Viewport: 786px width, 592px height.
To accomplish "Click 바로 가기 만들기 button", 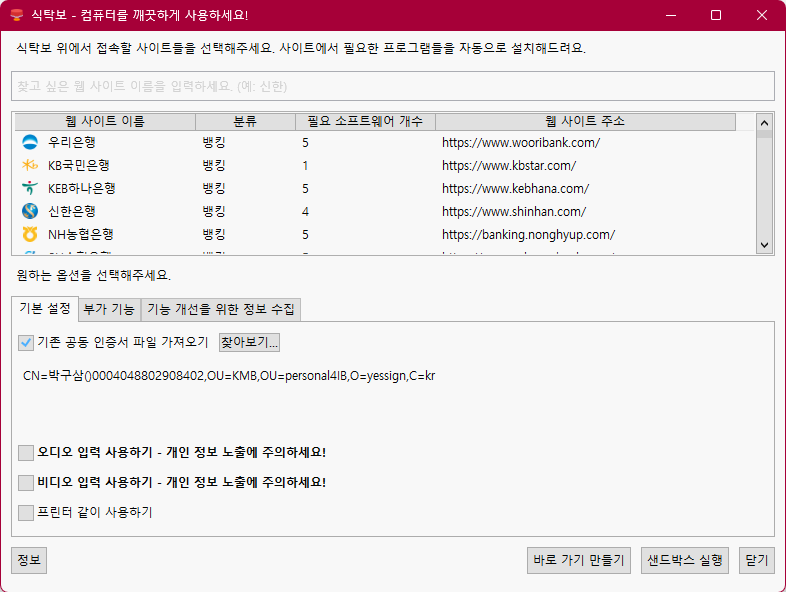I will tap(579, 560).
